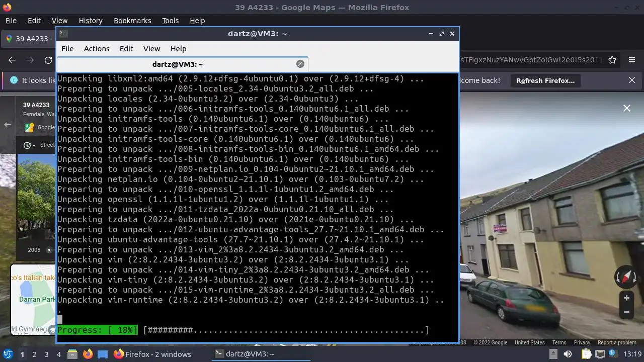Open the Firefox hamburger application menu
The image size is (644, 362).
632,60
